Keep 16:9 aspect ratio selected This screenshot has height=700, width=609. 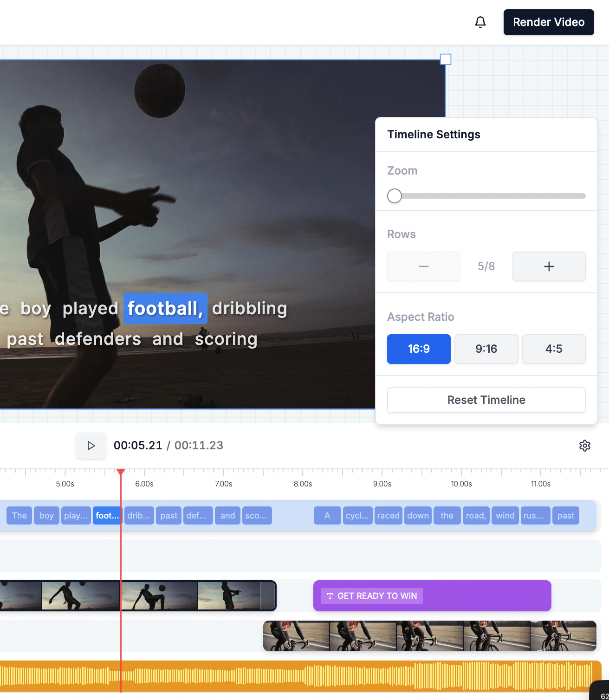click(418, 349)
